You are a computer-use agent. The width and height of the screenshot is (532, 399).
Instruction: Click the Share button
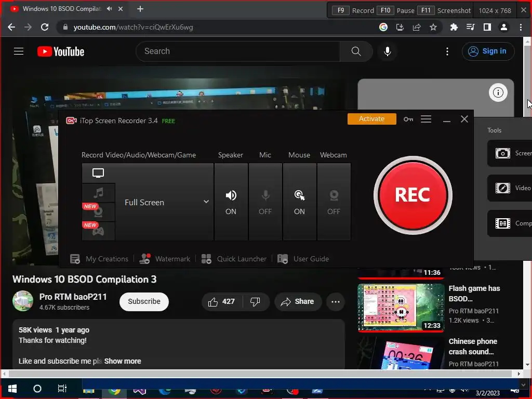point(298,302)
